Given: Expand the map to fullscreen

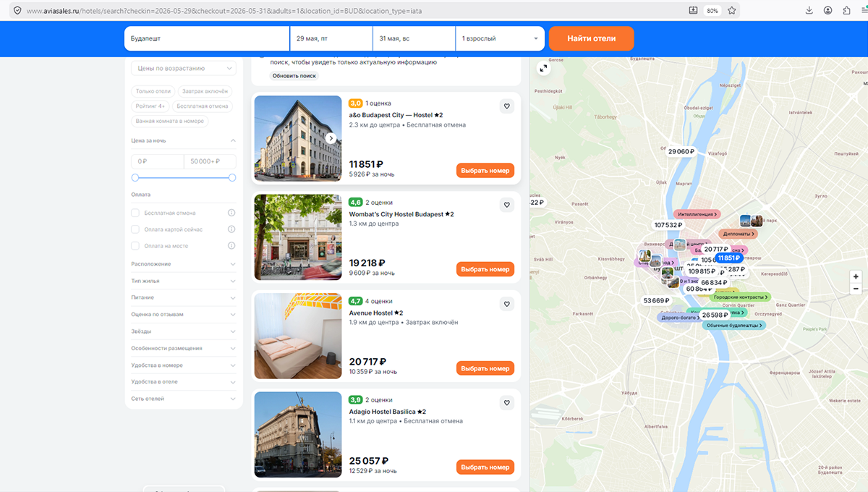Looking at the screenshot, I should coord(543,68).
